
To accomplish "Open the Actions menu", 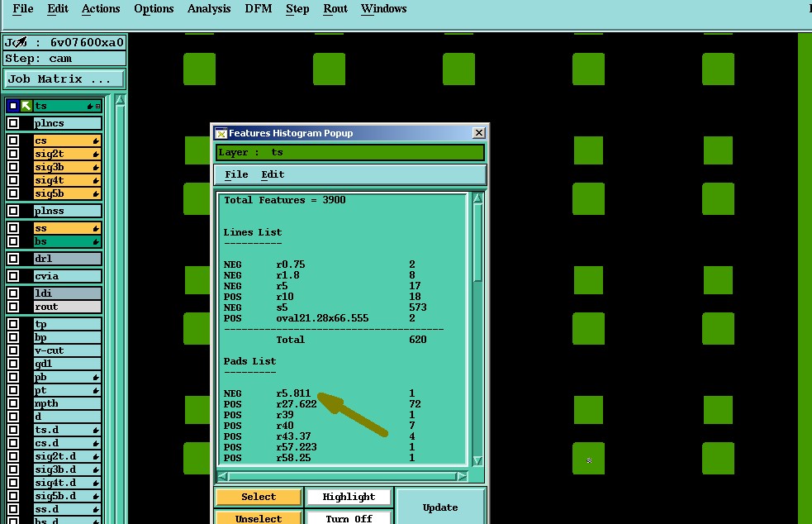I will 101,9.
